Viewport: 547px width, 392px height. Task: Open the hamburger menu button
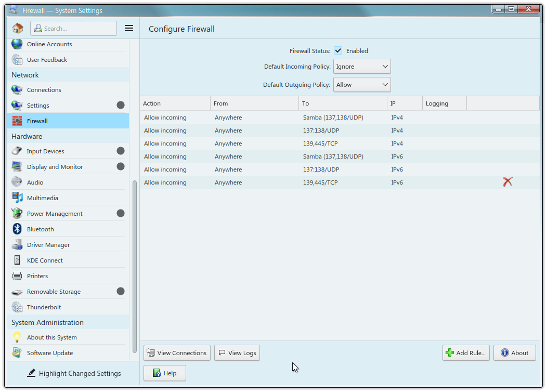pos(129,28)
